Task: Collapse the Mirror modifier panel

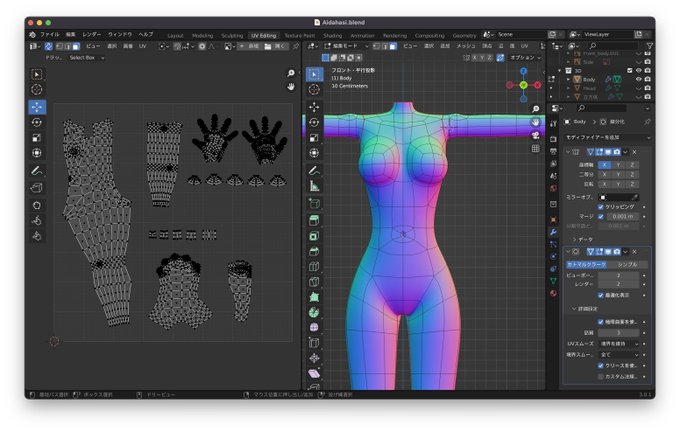Action: tap(568, 152)
